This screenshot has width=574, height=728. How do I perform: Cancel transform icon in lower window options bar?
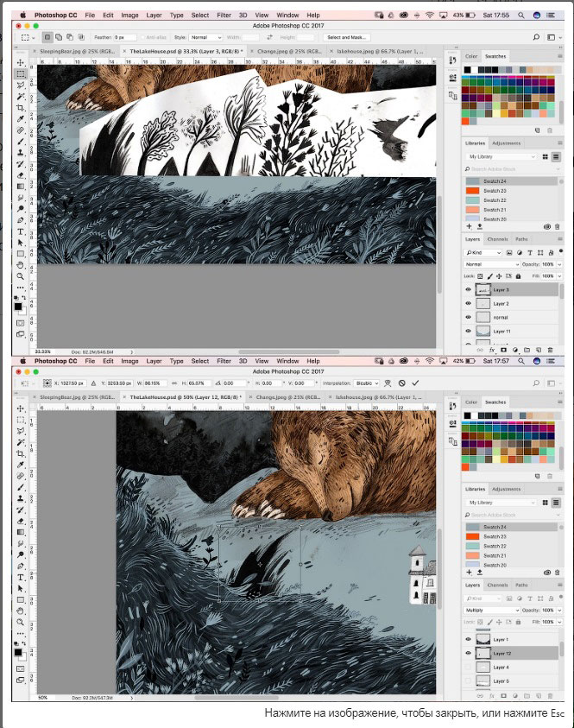(x=402, y=383)
